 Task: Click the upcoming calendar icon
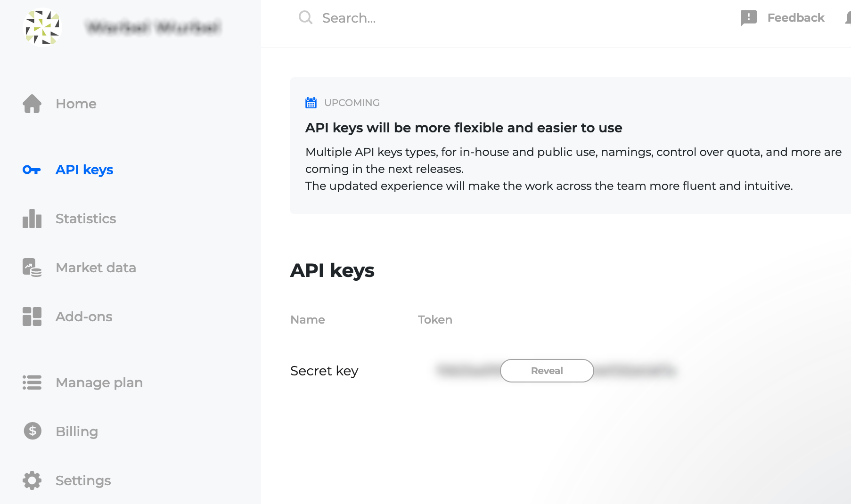click(x=311, y=103)
